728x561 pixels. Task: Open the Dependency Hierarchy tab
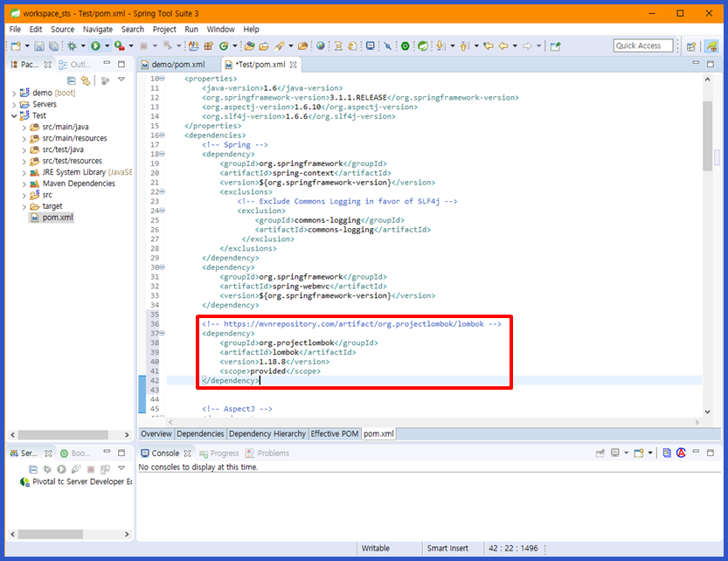[267, 433]
